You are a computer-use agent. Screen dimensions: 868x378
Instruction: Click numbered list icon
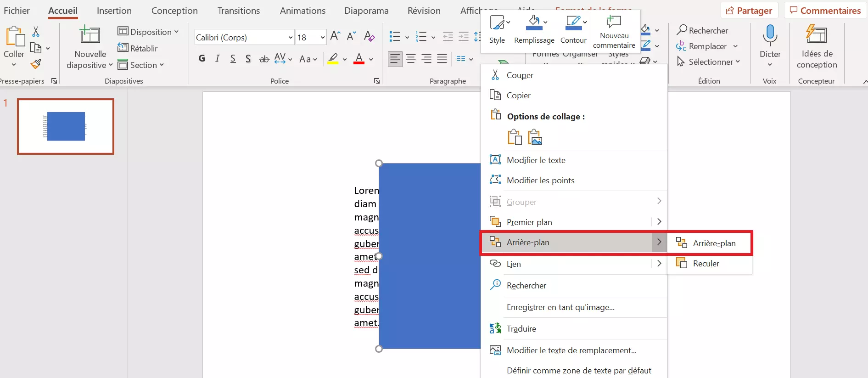(421, 37)
